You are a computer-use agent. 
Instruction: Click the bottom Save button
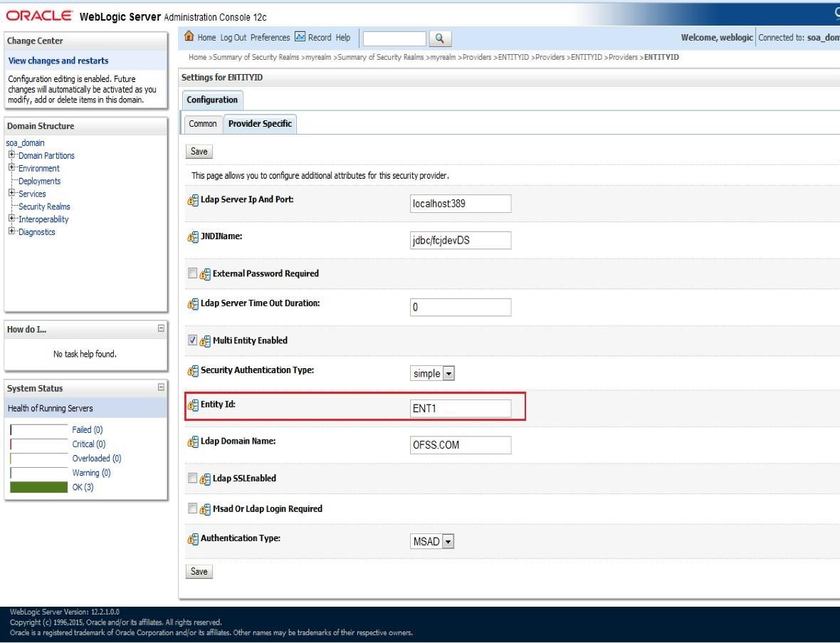[x=199, y=572]
